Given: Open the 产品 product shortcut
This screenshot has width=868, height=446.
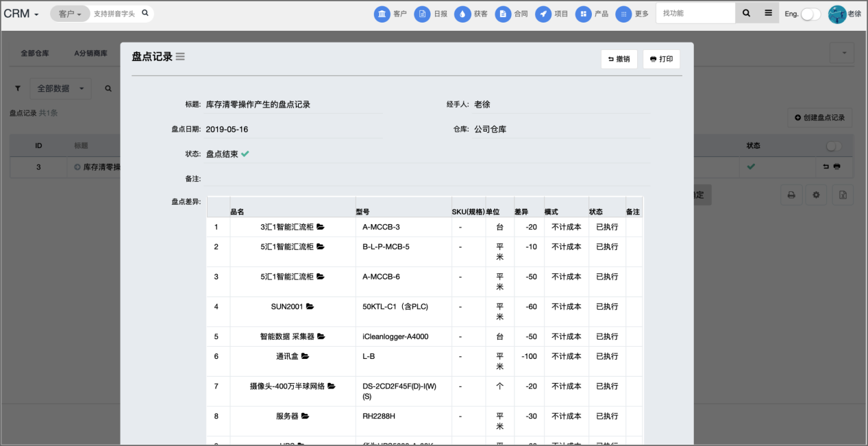Looking at the screenshot, I should pyautogui.click(x=592, y=14).
